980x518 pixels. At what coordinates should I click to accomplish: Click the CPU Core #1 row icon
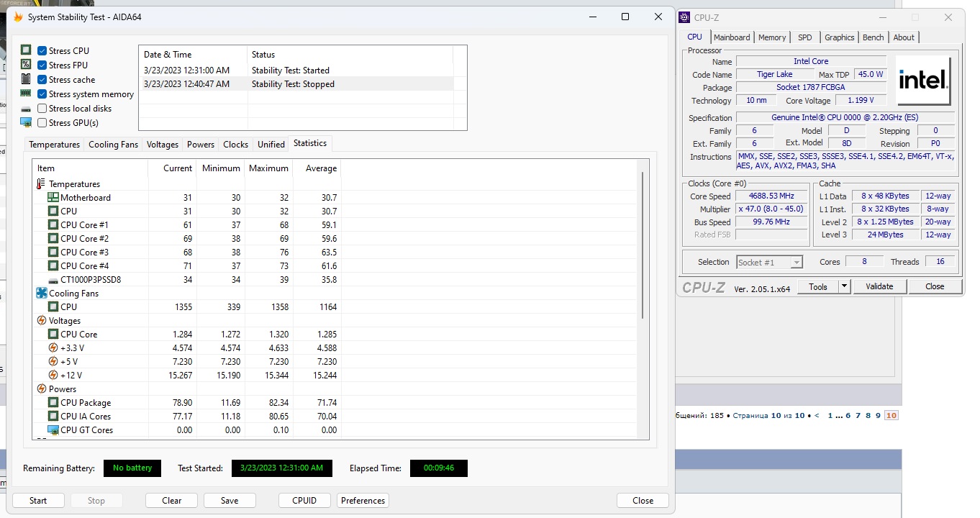point(53,224)
